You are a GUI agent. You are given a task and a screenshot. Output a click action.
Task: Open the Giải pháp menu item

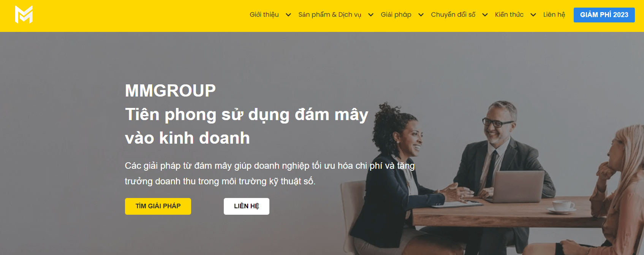(396, 15)
